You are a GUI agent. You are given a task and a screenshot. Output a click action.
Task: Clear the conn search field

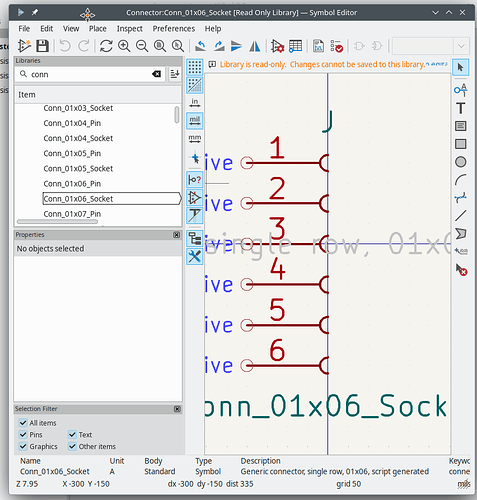pos(157,74)
